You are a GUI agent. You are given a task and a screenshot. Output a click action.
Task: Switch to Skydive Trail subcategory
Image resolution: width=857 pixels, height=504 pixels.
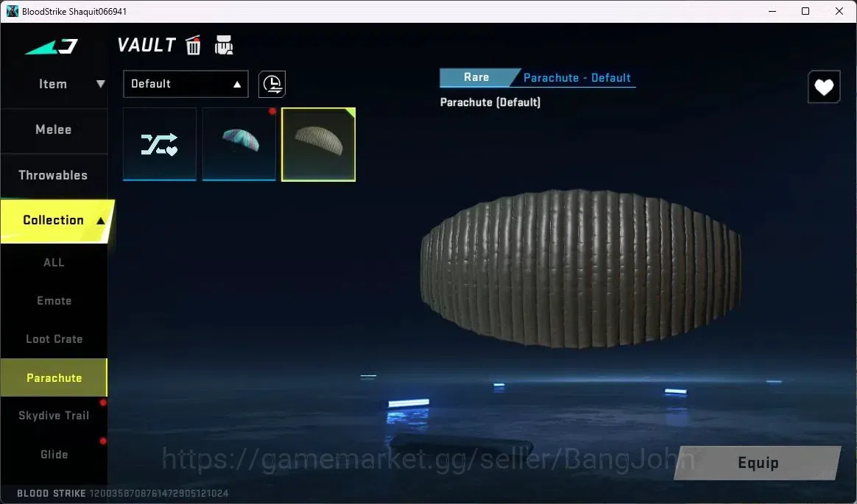[x=54, y=416]
